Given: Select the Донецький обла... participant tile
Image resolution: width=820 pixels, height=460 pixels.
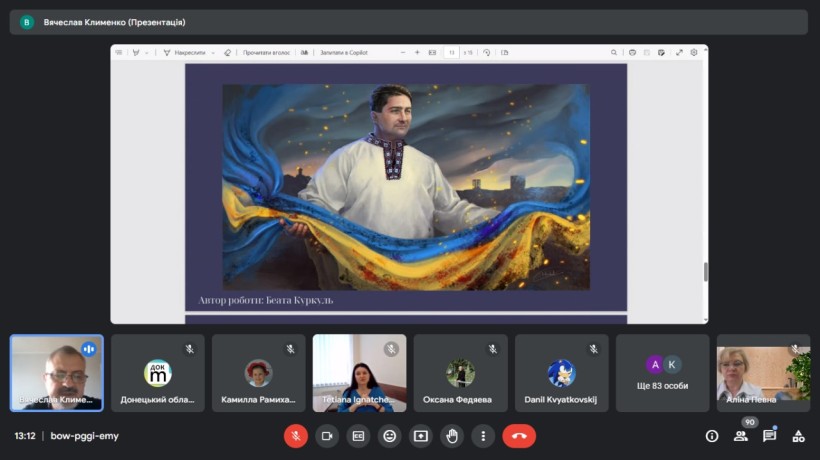Looking at the screenshot, I should (x=157, y=373).
